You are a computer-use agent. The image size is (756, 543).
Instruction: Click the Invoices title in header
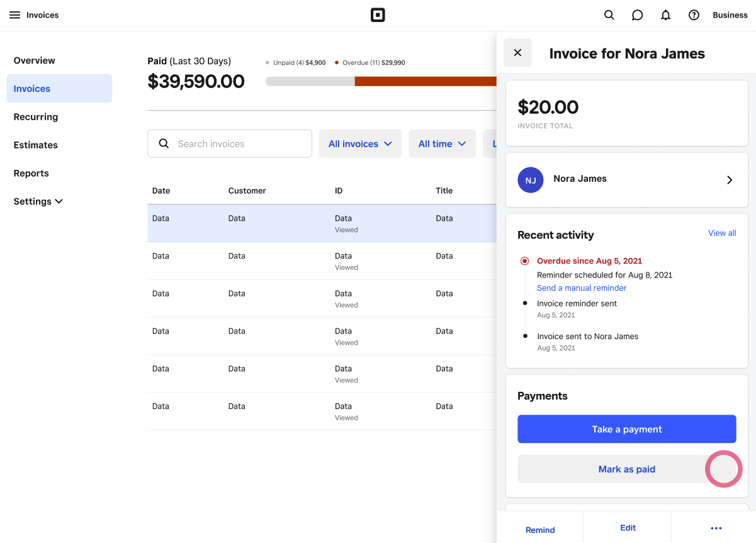[x=43, y=15]
